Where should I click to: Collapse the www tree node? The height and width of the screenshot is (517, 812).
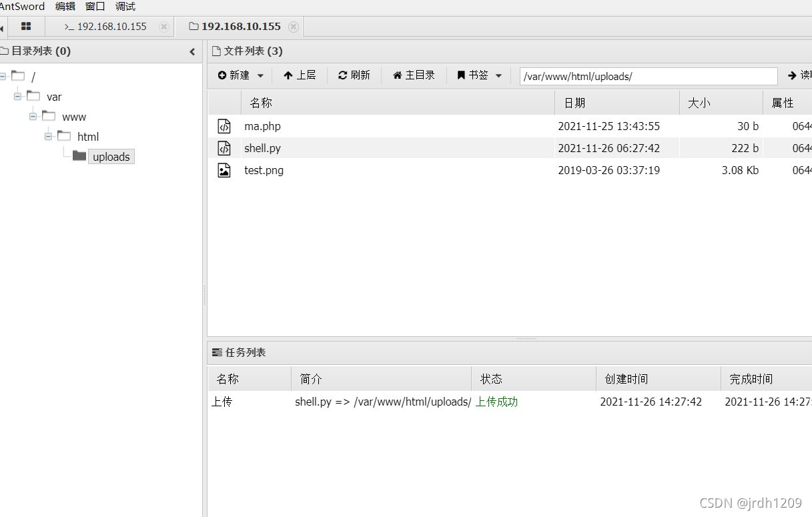click(33, 117)
